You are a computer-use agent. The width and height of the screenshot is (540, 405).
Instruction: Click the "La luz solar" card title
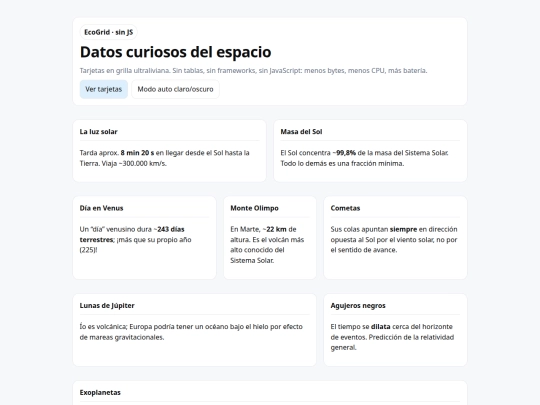[x=98, y=132]
